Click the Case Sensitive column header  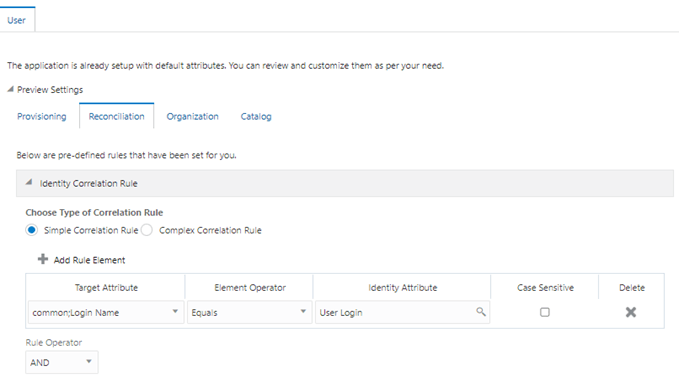click(x=545, y=288)
